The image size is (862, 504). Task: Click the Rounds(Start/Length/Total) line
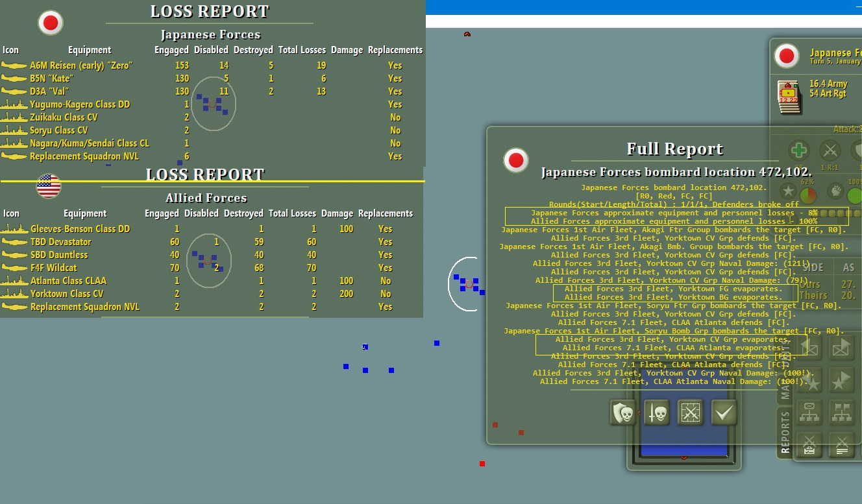click(x=674, y=204)
